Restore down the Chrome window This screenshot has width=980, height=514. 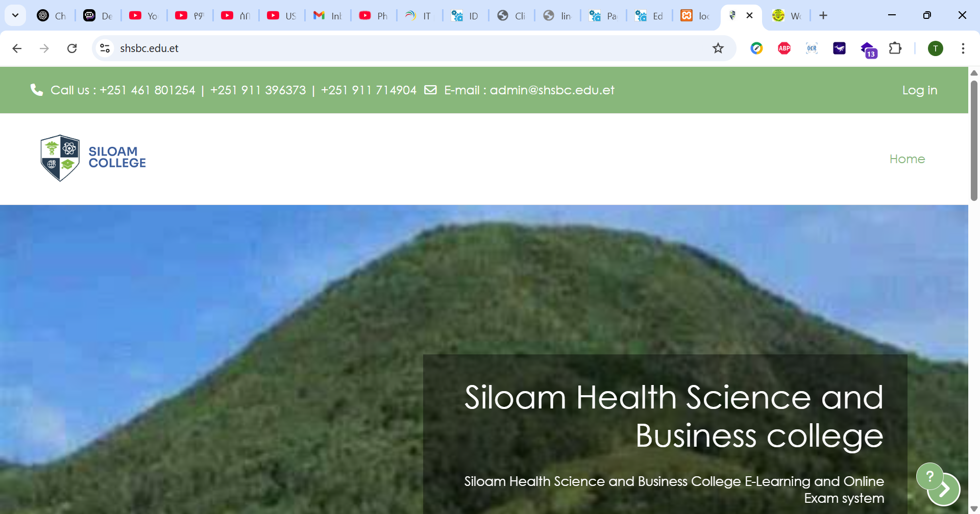(927, 15)
